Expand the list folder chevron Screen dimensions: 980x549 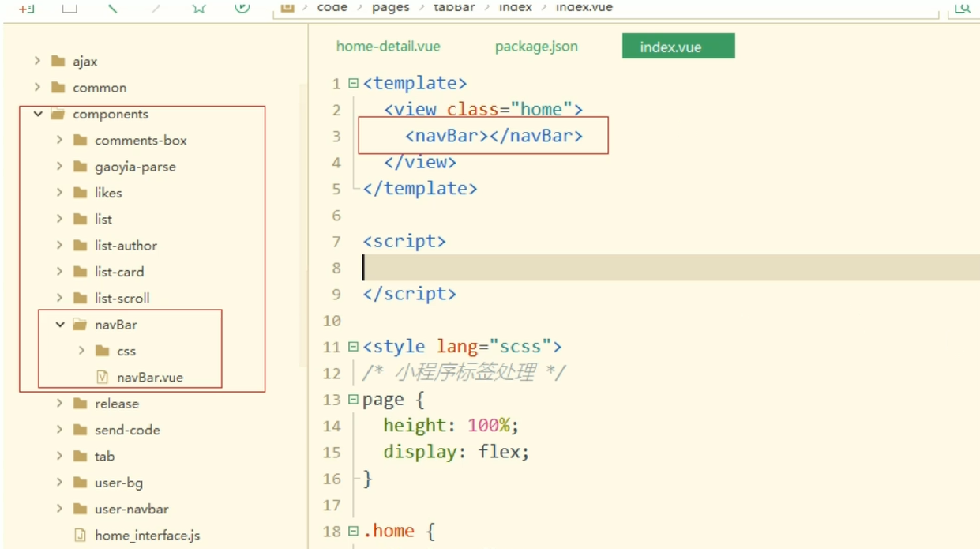(x=59, y=219)
